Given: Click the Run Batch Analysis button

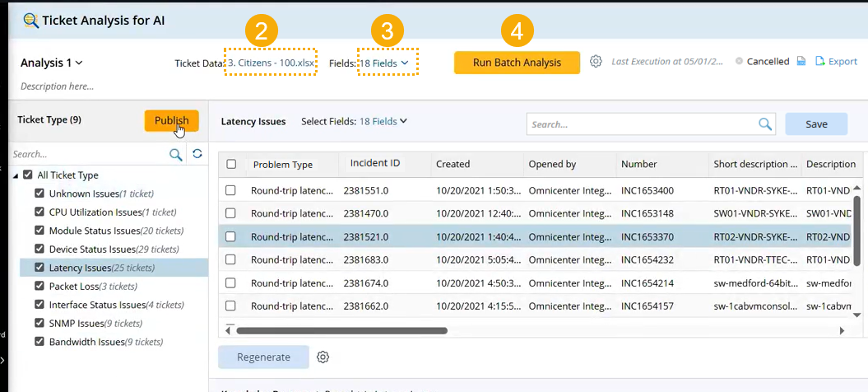Looking at the screenshot, I should (517, 63).
